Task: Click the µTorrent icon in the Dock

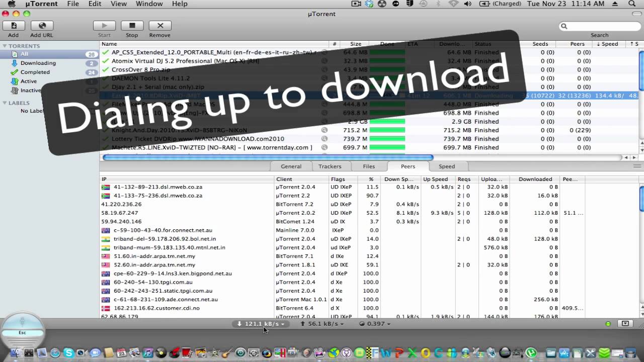Action: click(x=531, y=353)
